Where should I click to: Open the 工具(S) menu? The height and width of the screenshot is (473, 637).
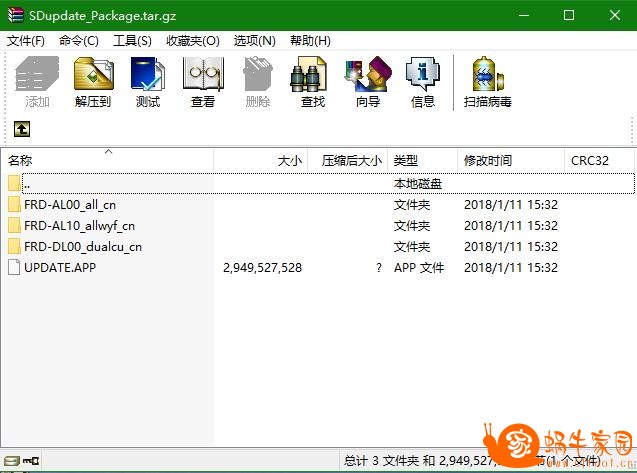point(132,41)
